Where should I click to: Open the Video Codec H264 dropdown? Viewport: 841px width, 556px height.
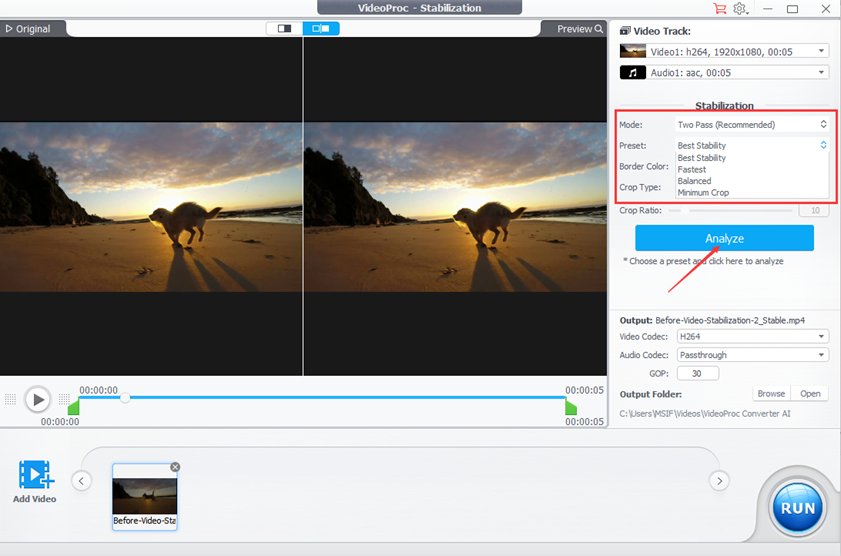point(753,336)
